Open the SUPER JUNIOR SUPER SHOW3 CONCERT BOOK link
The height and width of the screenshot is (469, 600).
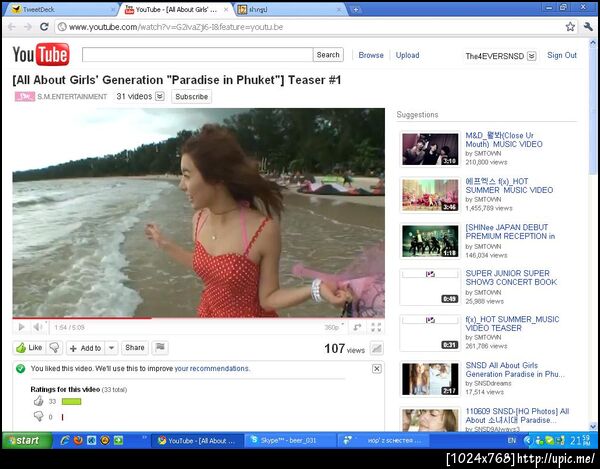(x=511, y=277)
